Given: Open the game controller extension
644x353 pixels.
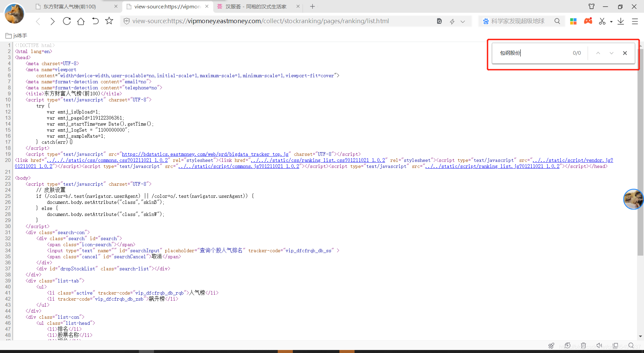Looking at the screenshot, I should (588, 21).
